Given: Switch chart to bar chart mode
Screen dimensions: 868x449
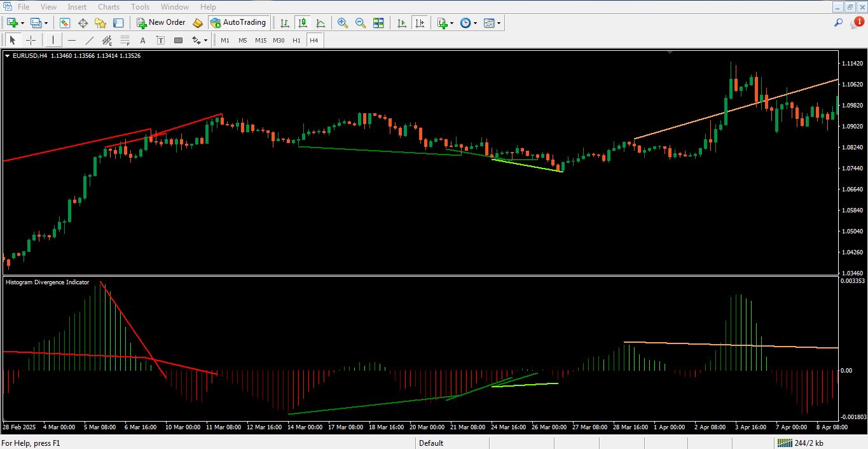Looking at the screenshot, I should pyautogui.click(x=285, y=23).
